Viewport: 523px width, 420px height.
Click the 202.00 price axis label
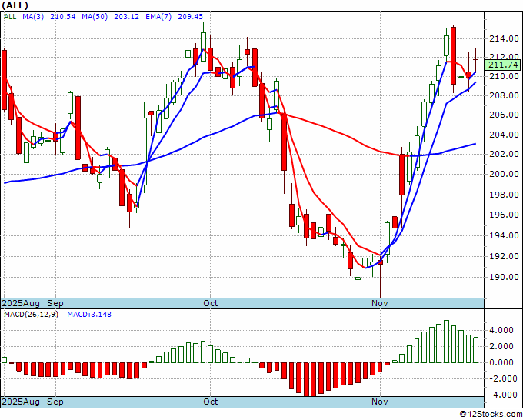click(x=504, y=154)
